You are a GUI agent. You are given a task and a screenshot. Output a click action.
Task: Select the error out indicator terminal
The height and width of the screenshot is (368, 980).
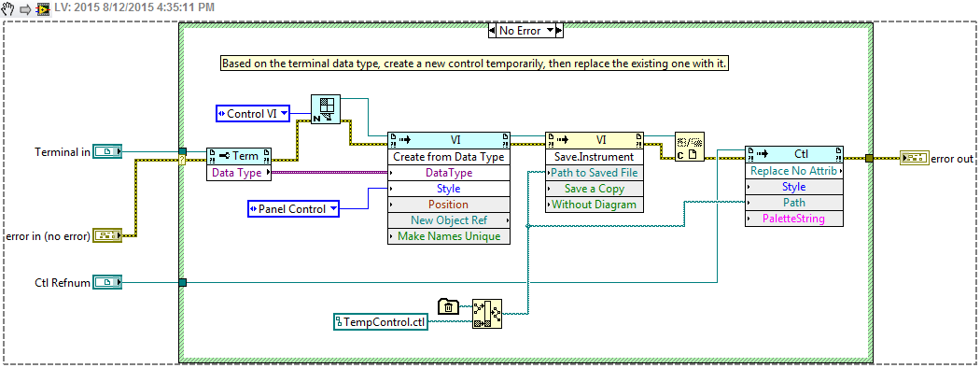[x=915, y=159]
